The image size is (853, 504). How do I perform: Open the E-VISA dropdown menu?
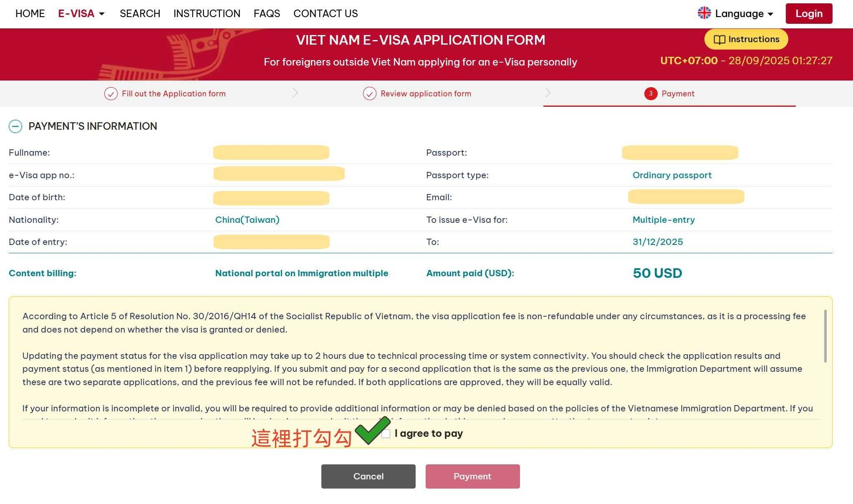81,14
